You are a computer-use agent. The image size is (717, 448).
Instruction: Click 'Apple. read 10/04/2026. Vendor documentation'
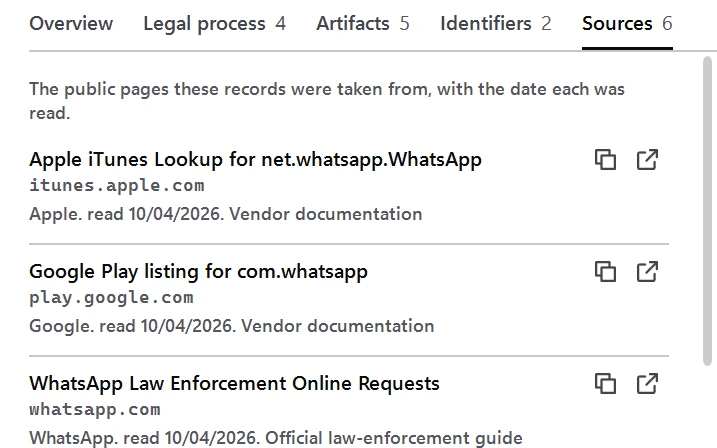[225, 214]
